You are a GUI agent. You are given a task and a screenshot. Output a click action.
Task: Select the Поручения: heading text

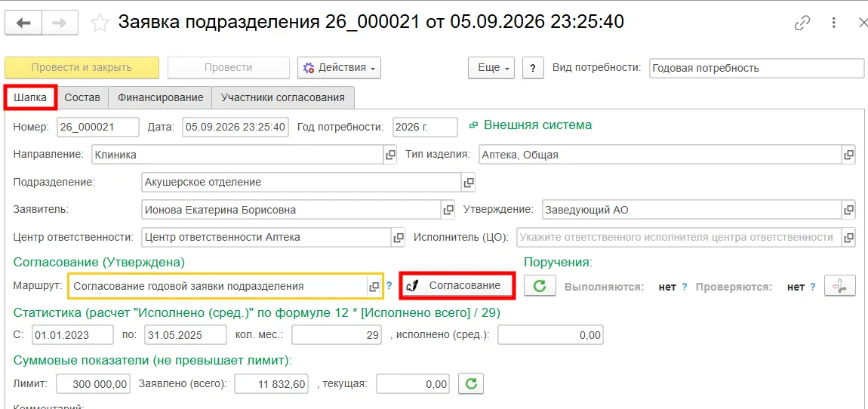coord(558,261)
